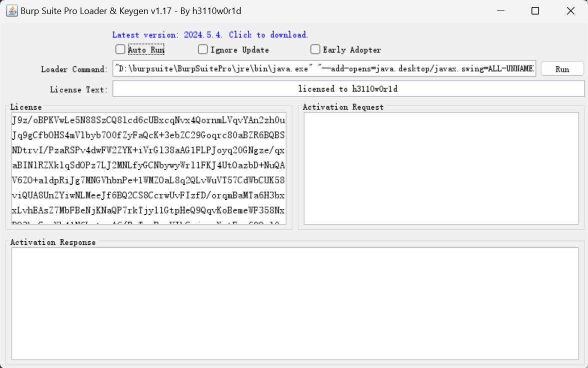Image resolution: width=588 pixels, height=368 pixels.
Task: Click the Run button
Action: point(562,69)
